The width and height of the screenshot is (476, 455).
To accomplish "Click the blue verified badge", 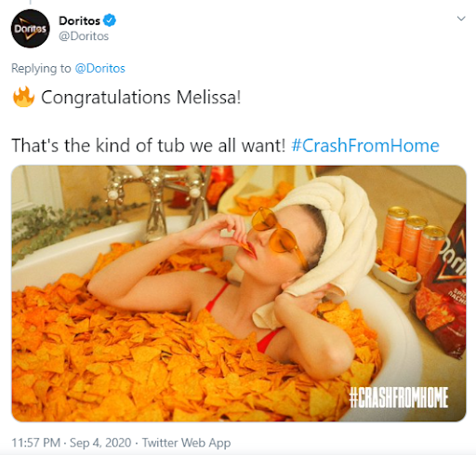I will [110, 20].
